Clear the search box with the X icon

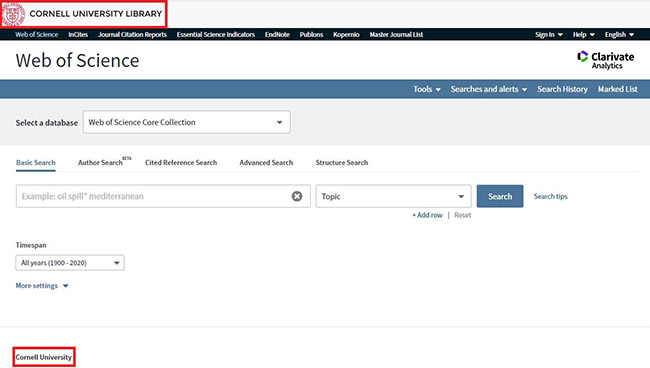tap(297, 196)
